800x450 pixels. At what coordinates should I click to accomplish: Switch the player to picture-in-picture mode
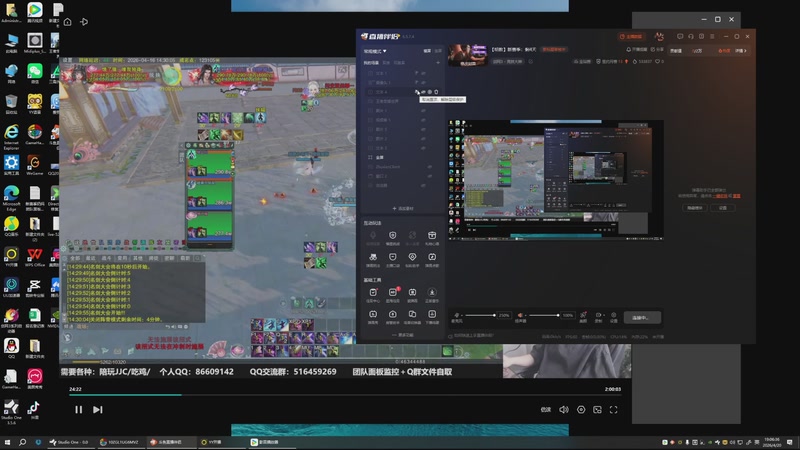(597, 410)
